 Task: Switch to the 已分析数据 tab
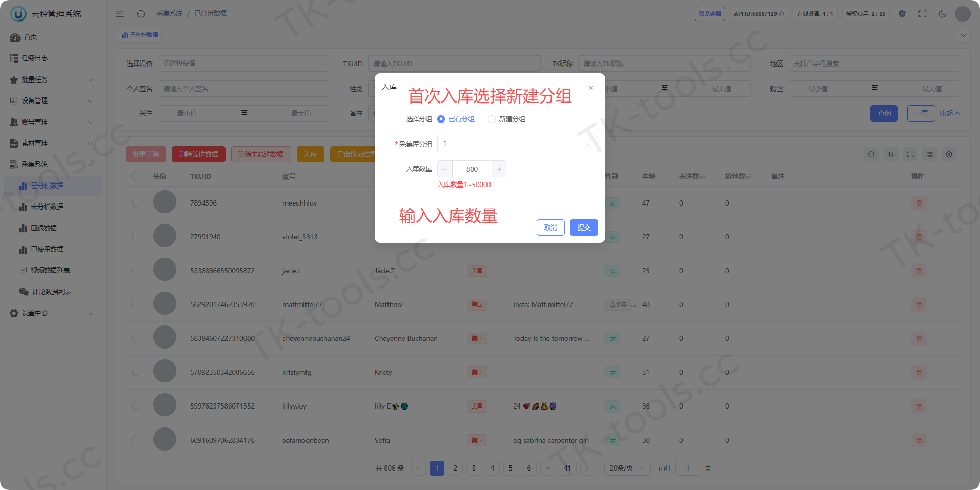140,35
